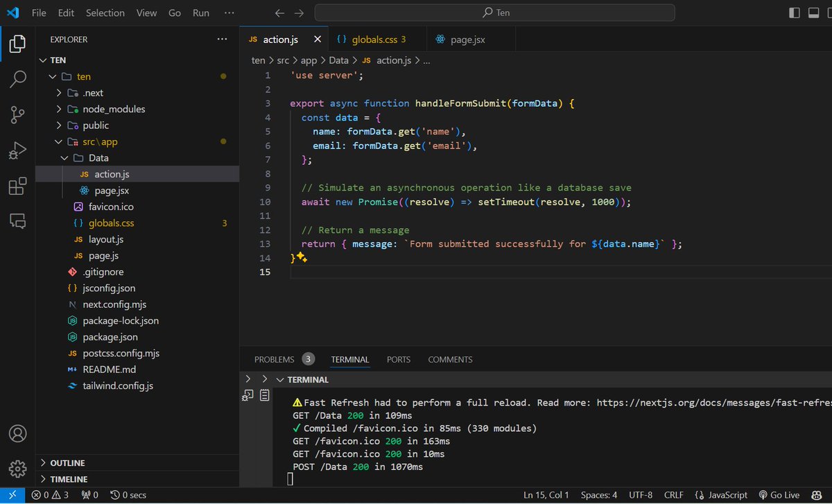The image size is (832, 504).
Task: Click the sparkle AI icon after closing brace
Action: (302, 257)
